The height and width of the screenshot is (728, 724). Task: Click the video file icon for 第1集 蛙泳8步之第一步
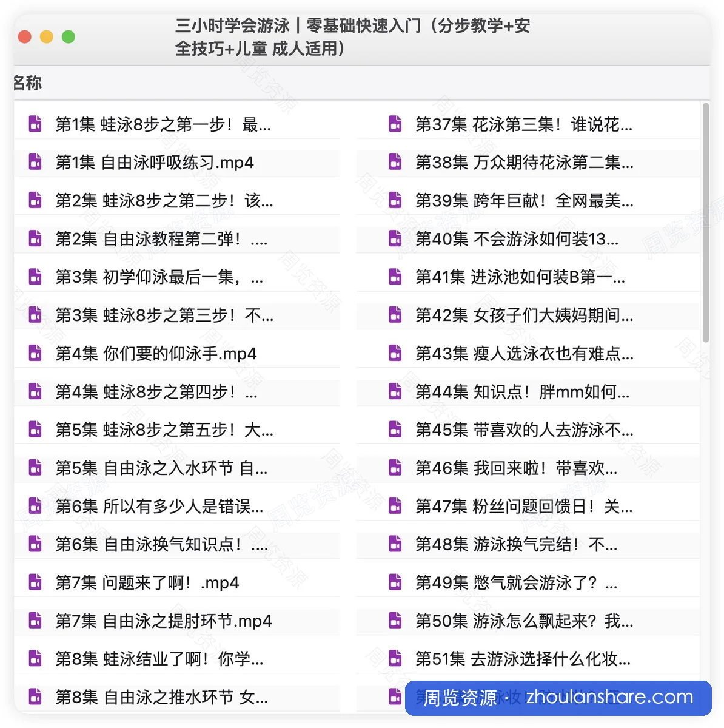click(35, 124)
